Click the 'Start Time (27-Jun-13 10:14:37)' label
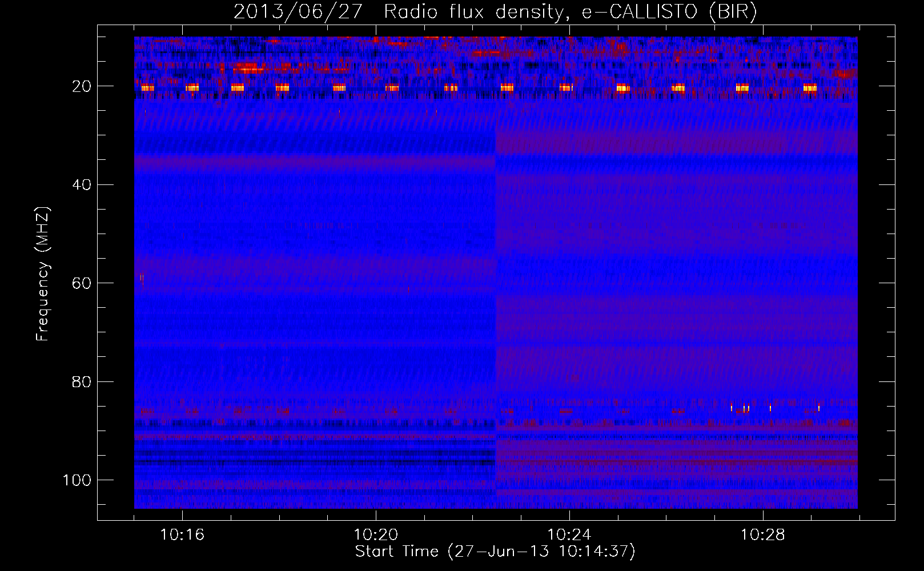This screenshot has height=571, width=924. click(495, 552)
